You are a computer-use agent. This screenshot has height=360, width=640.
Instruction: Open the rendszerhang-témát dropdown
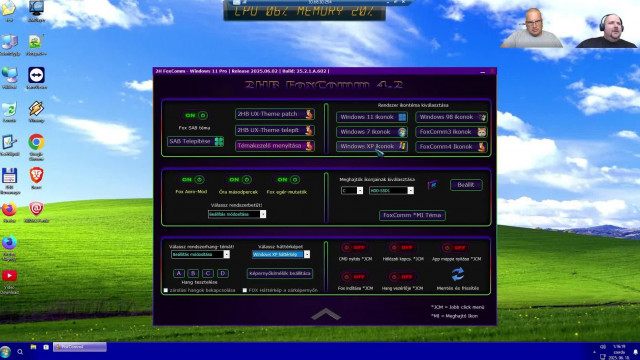(x=200, y=254)
